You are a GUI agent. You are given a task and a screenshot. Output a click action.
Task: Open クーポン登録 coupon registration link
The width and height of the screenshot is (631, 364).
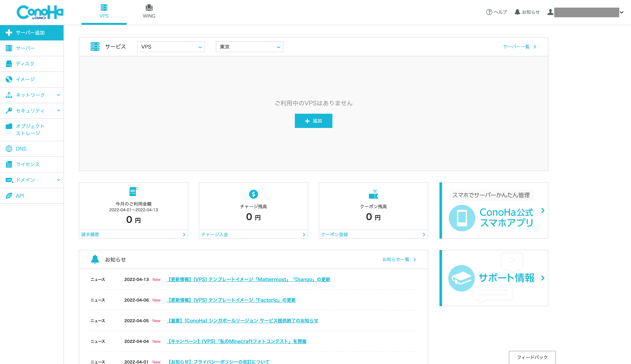373,235
